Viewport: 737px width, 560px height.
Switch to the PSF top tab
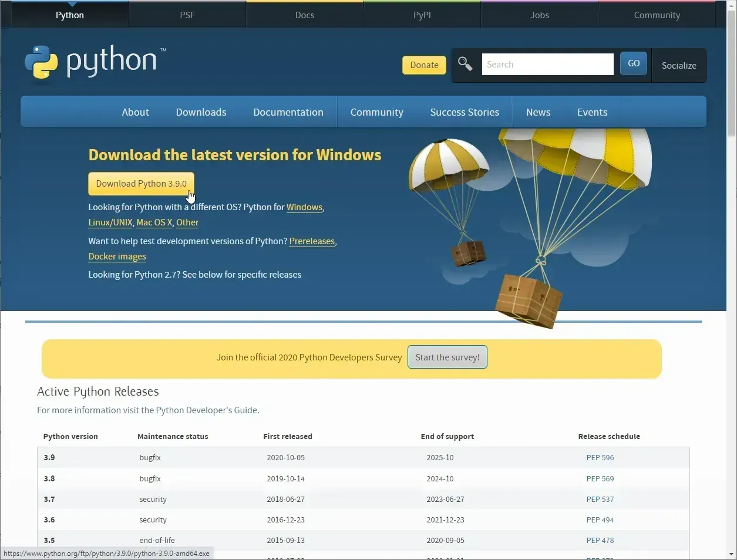(x=187, y=15)
